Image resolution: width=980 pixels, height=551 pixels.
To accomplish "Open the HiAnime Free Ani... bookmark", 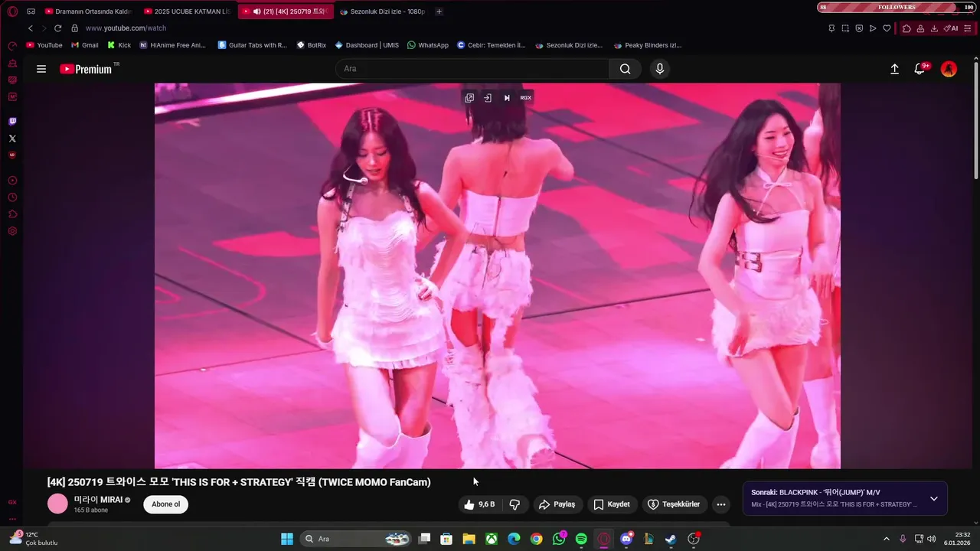I will (x=173, y=45).
